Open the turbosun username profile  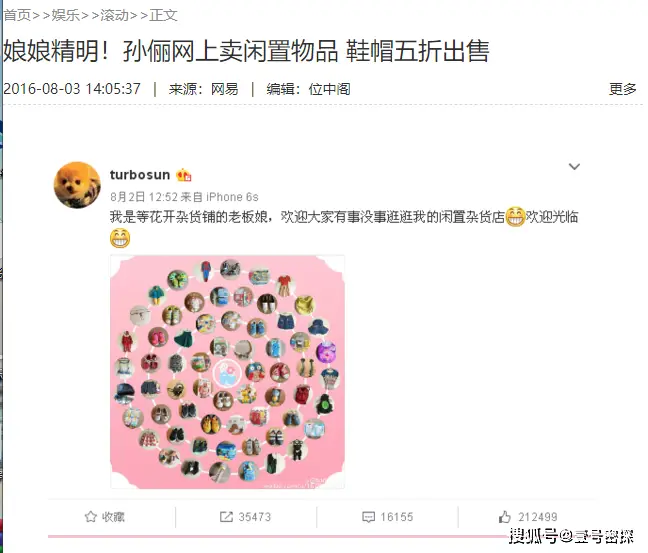(140, 175)
